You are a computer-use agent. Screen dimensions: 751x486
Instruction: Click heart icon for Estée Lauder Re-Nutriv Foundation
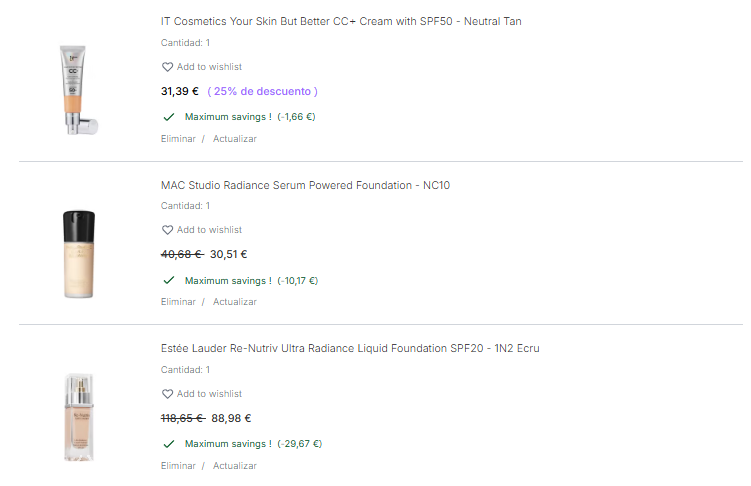tap(167, 394)
